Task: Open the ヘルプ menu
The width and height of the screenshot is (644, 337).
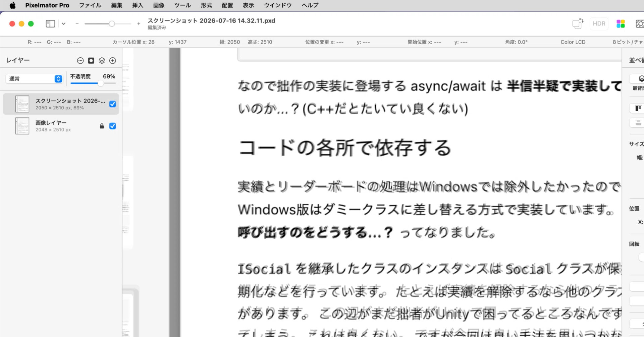Action: click(310, 5)
